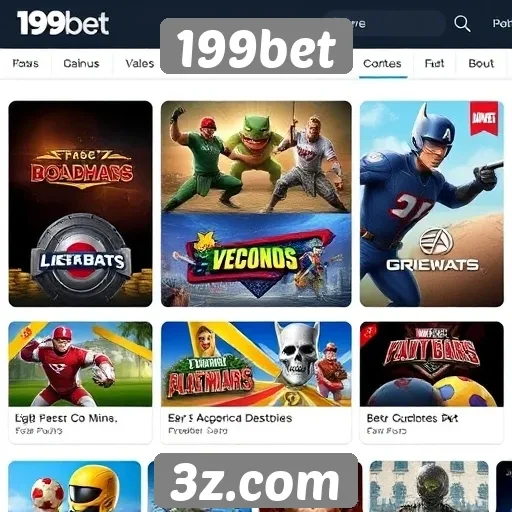Click the Lierbats round shield emblem
Image resolution: width=512 pixels, height=512 pixels.
(x=81, y=258)
